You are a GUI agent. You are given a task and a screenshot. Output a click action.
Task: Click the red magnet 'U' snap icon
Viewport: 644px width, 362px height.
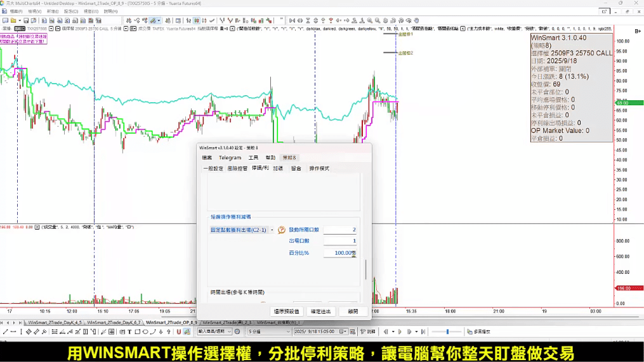[x=179, y=332]
